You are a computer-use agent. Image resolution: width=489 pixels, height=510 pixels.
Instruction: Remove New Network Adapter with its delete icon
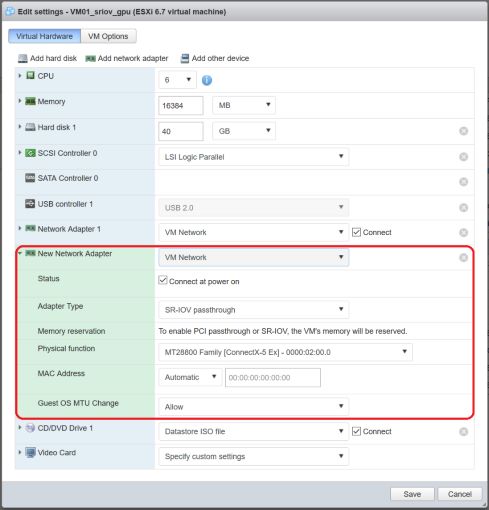[x=463, y=257]
